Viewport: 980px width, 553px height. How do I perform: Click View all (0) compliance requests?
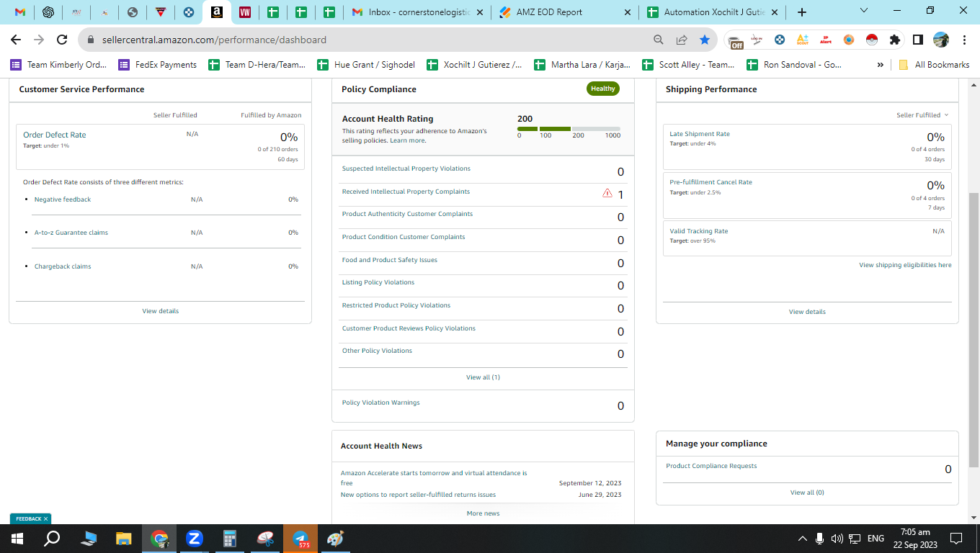coord(807,493)
